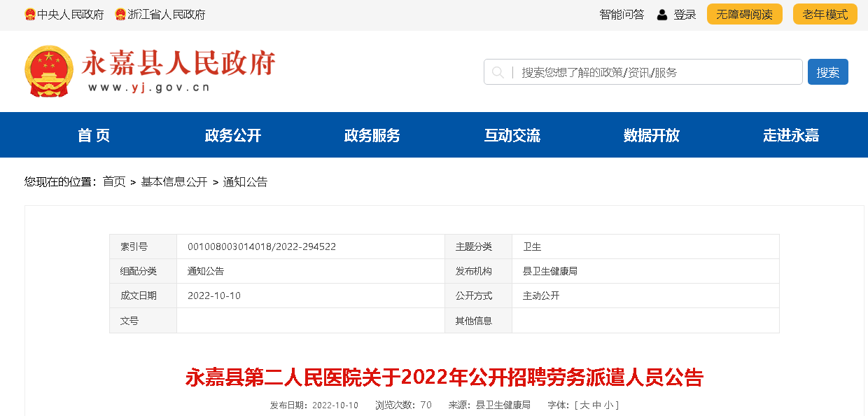The image size is (868, 416).
Task: Open the 浙江省人民政府 link
Action: (167, 15)
